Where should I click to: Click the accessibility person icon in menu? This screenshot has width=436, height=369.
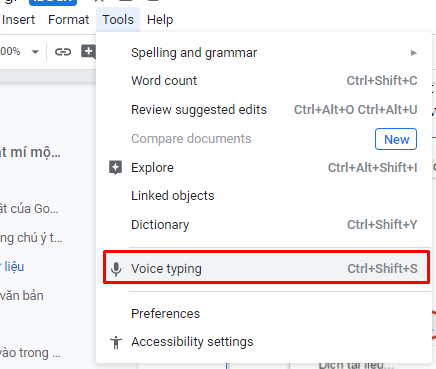coord(116,342)
